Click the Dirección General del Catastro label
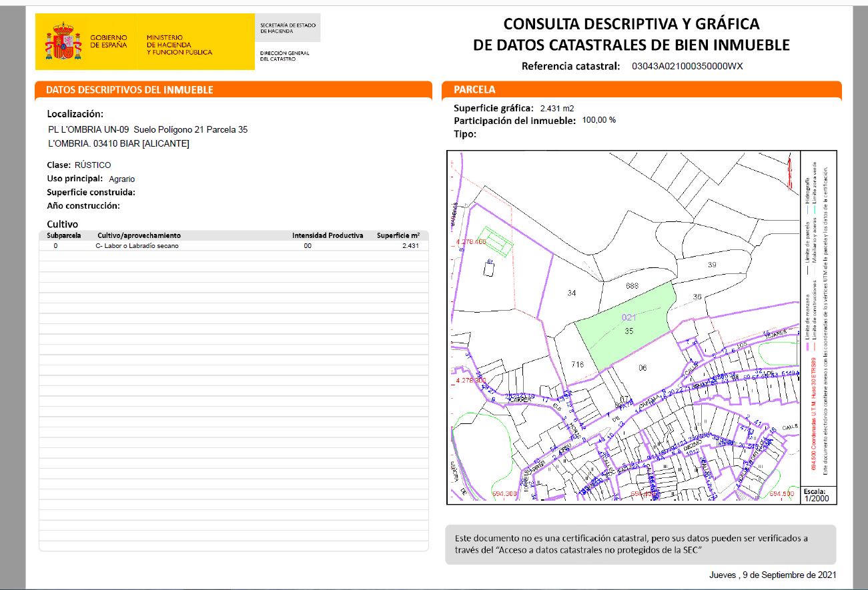The width and height of the screenshot is (868, 590). [284, 56]
